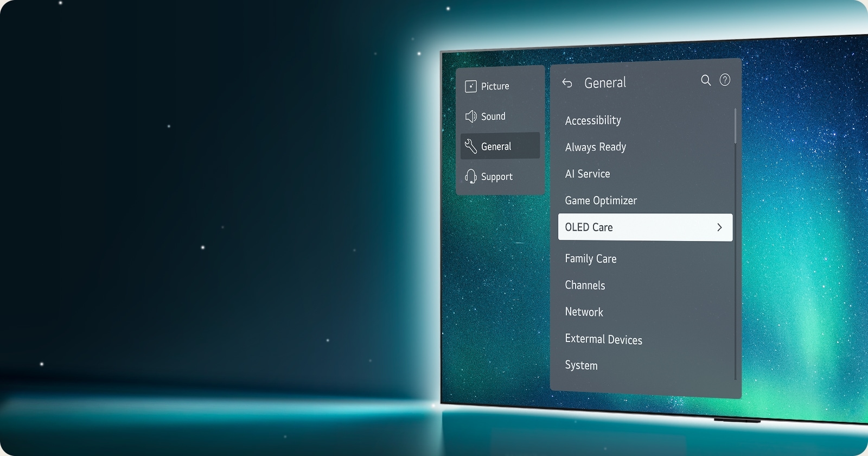
Task: Click the help question mark icon
Action: [725, 80]
